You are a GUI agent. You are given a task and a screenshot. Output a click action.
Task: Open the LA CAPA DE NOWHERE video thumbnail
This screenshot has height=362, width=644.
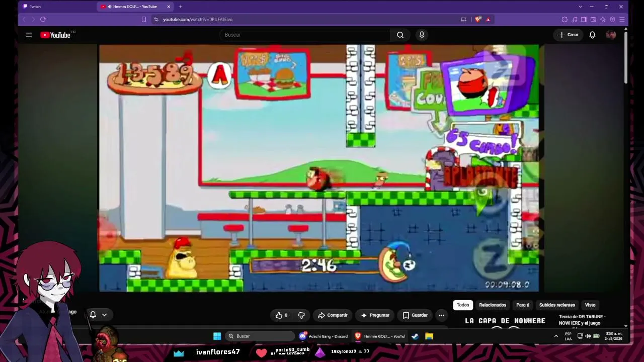(505, 321)
